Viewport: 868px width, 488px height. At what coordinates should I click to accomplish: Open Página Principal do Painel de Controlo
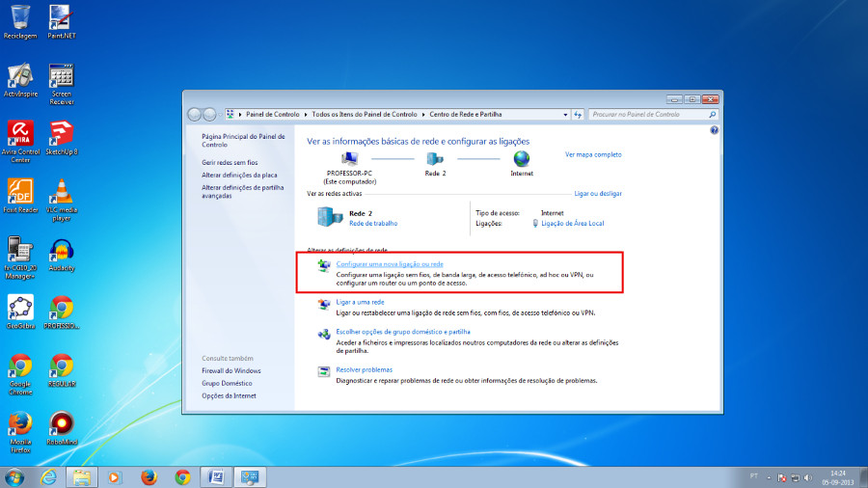(243, 141)
